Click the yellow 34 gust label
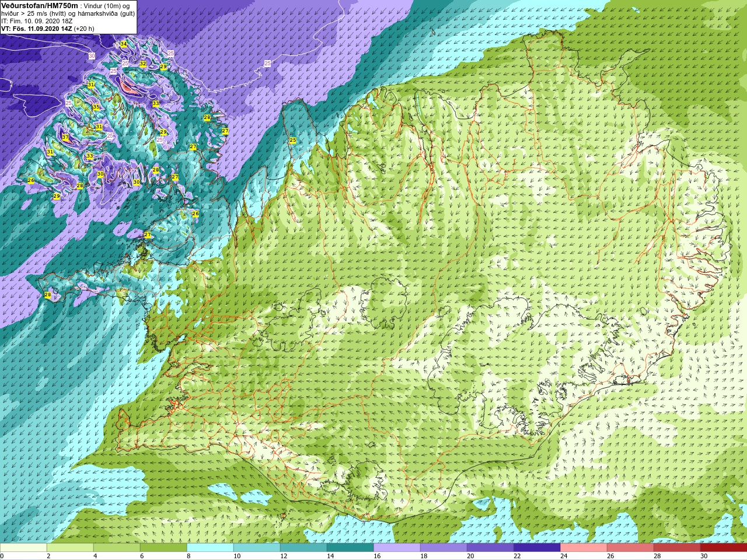Viewport: 747px width, 560px height. (x=123, y=44)
